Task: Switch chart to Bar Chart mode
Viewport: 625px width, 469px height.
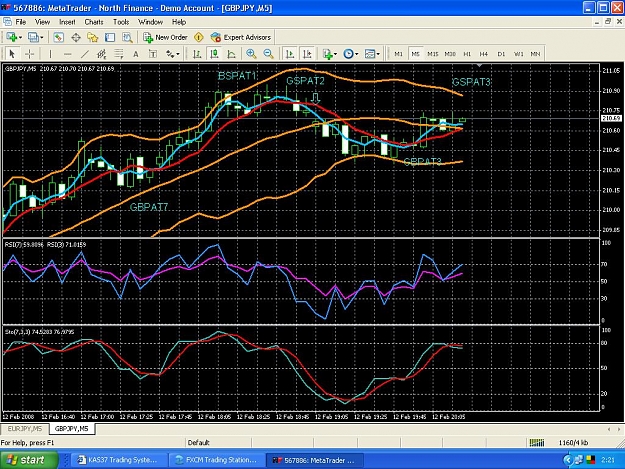Action: [x=197, y=53]
